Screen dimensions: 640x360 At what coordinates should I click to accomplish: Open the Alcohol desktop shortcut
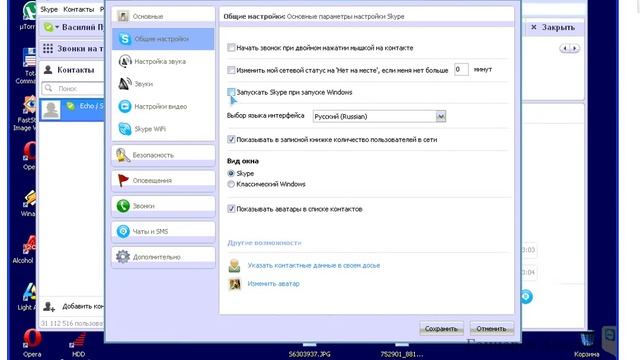point(25,250)
